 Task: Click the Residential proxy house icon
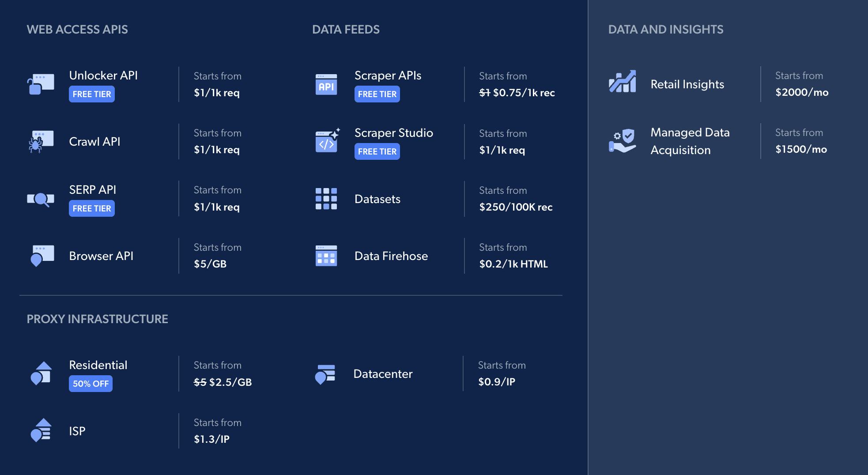tap(41, 373)
